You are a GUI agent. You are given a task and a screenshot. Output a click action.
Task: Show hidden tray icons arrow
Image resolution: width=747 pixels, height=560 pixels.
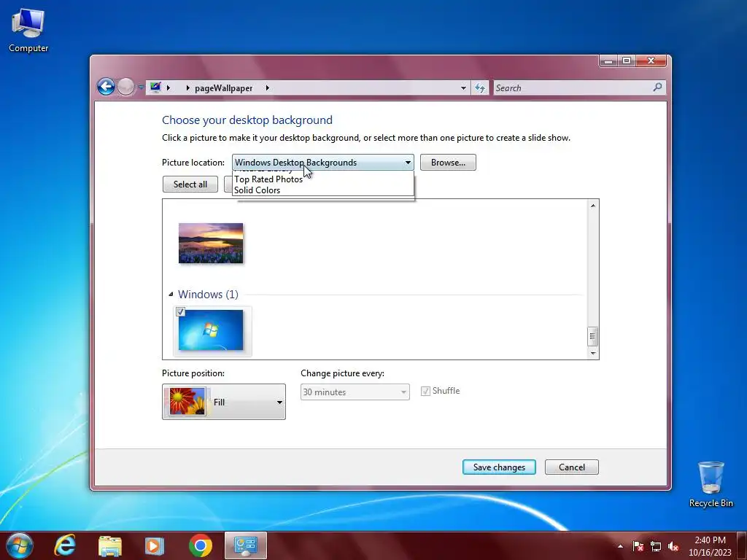coord(620,546)
